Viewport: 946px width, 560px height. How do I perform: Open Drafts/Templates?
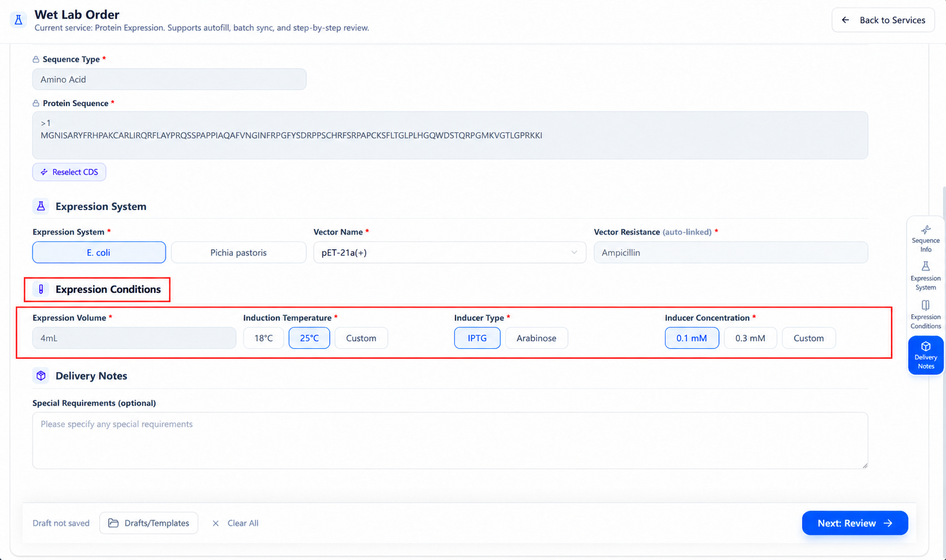click(x=149, y=523)
